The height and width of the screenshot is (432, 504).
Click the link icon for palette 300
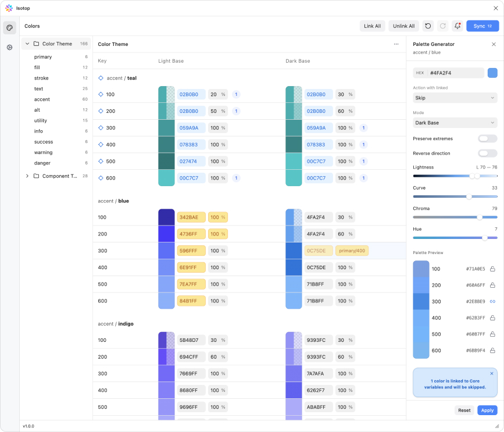click(492, 302)
